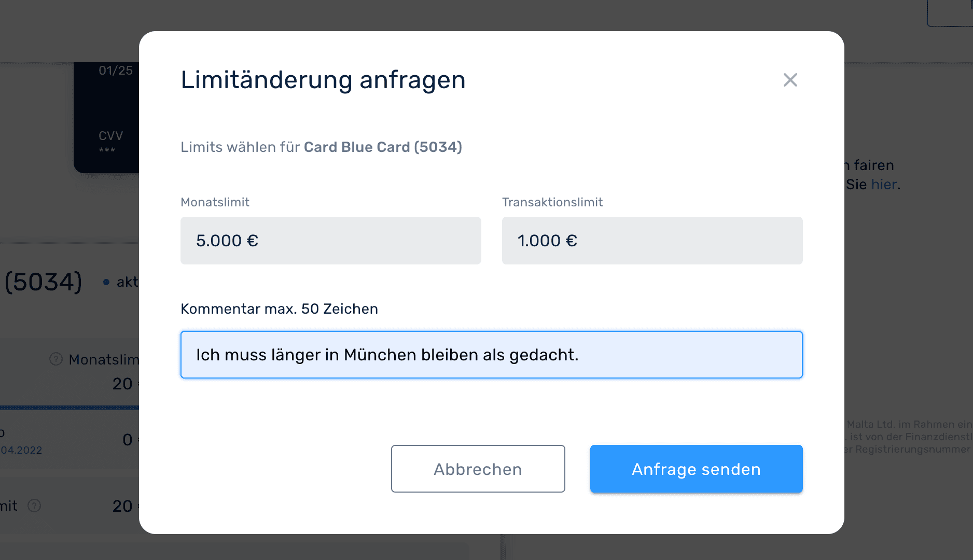Screen dimensions: 973x560
Task: Click Anfrage senden to submit the request
Action: coord(696,469)
